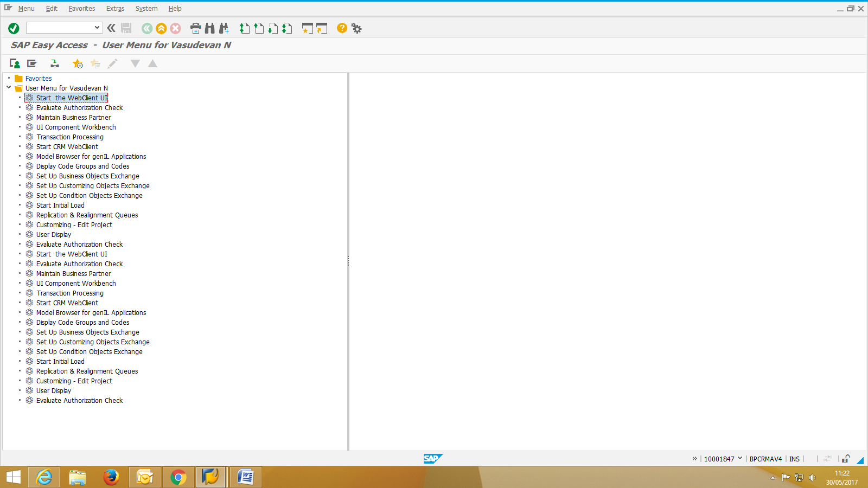Expand status bar with the double-chevron
868x488 pixels.
click(x=694, y=459)
